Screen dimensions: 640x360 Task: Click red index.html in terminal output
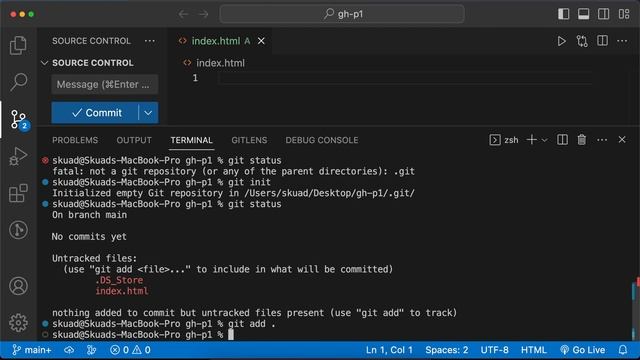pyautogui.click(x=122, y=291)
